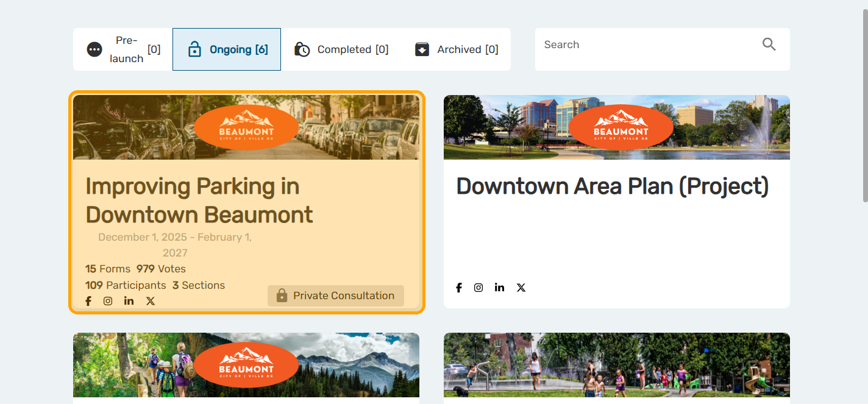Click the search magnifier icon
The image size is (868, 404).
tap(769, 44)
